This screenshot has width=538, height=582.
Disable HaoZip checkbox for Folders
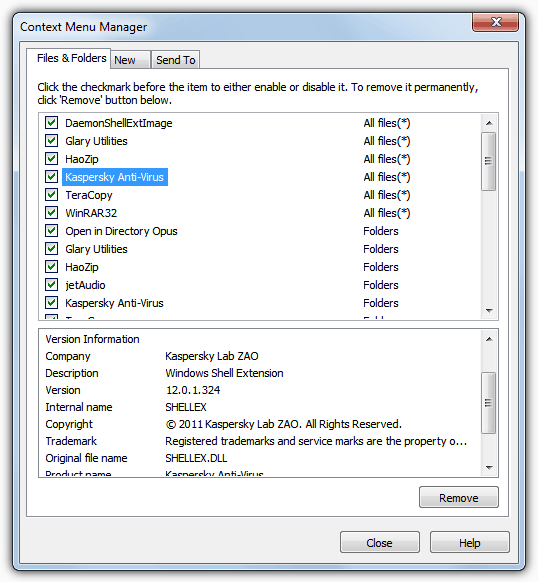(x=51, y=267)
